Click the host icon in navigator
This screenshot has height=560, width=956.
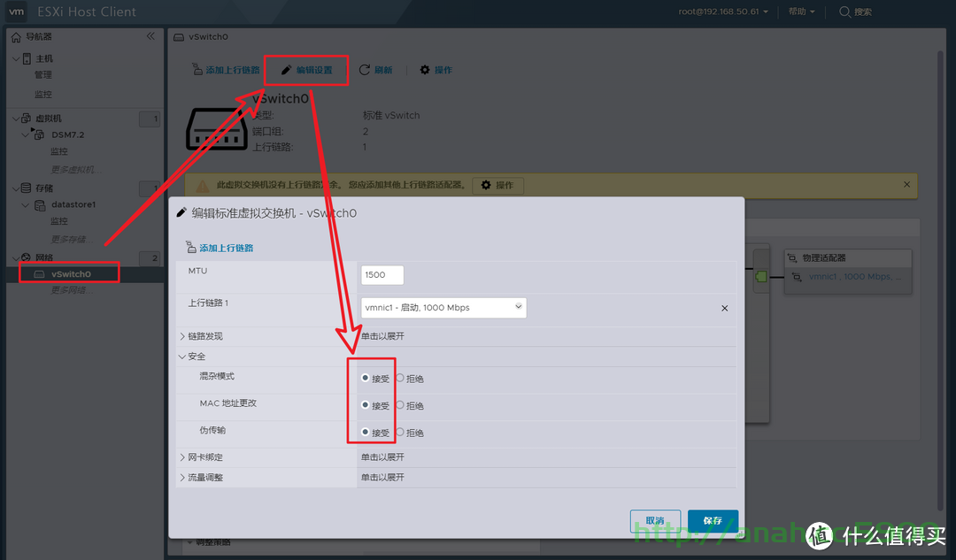(27, 58)
